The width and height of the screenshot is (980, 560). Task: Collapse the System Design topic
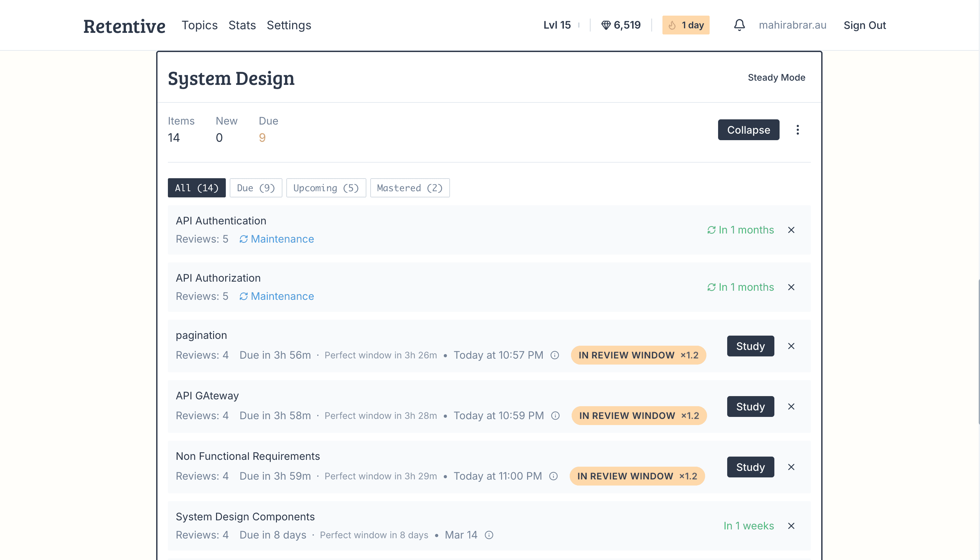[748, 130]
